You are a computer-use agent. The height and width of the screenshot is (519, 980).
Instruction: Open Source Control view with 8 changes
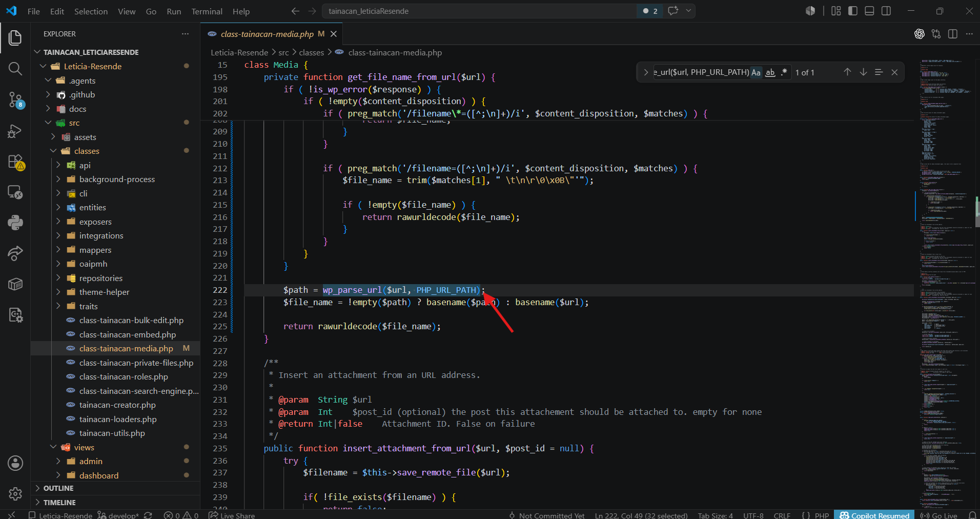pos(15,99)
